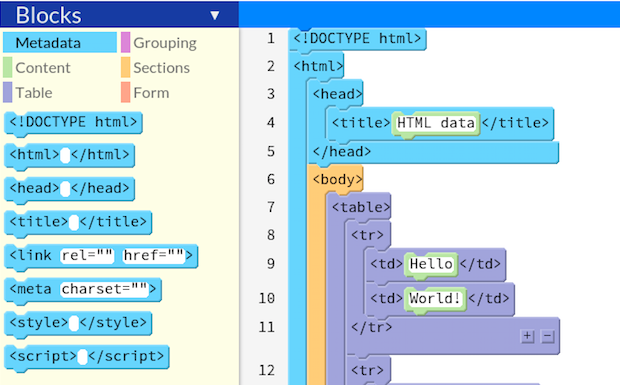Select the </head> closing tag on line 5
The width and height of the screenshot is (620, 385).
[342, 152]
